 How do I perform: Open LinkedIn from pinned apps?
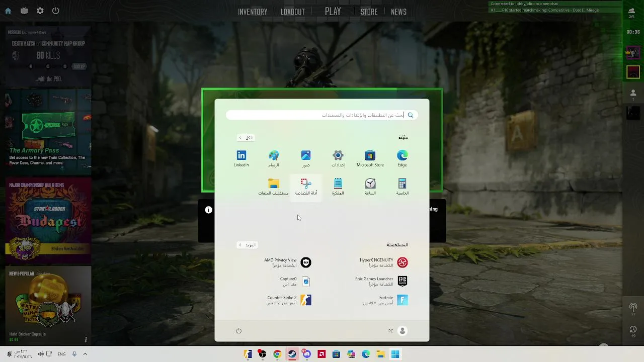point(241,158)
